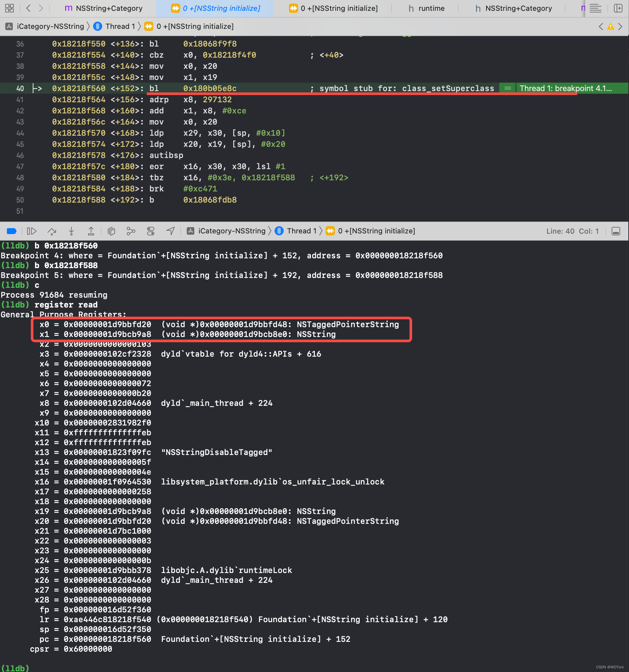Open stack frame selector in debug bar

pyautogui.click(x=371, y=231)
